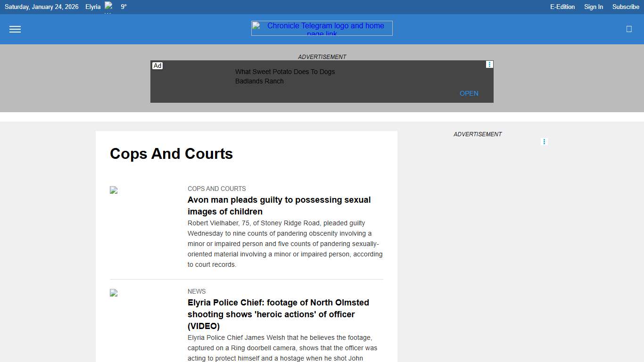Viewport: 644px width, 362px height.
Task: Open article about Avon man pleading guilty
Action: pyautogui.click(x=279, y=206)
